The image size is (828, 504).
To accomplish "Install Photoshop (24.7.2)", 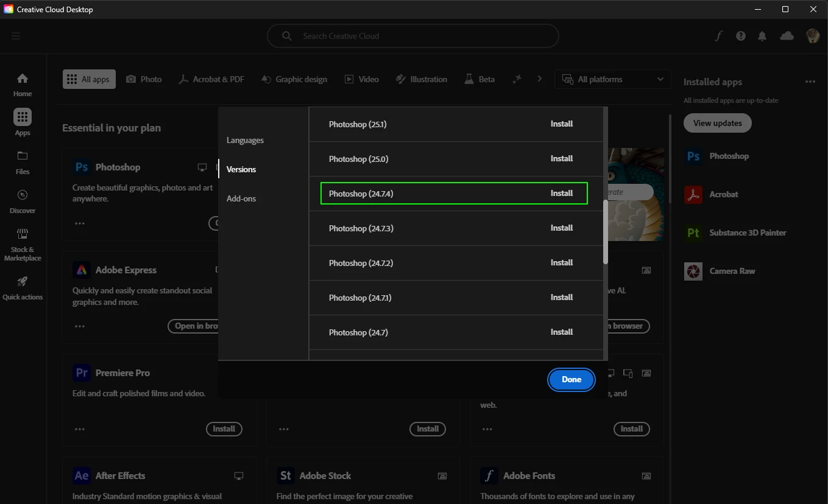I will [x=562, y=262].
